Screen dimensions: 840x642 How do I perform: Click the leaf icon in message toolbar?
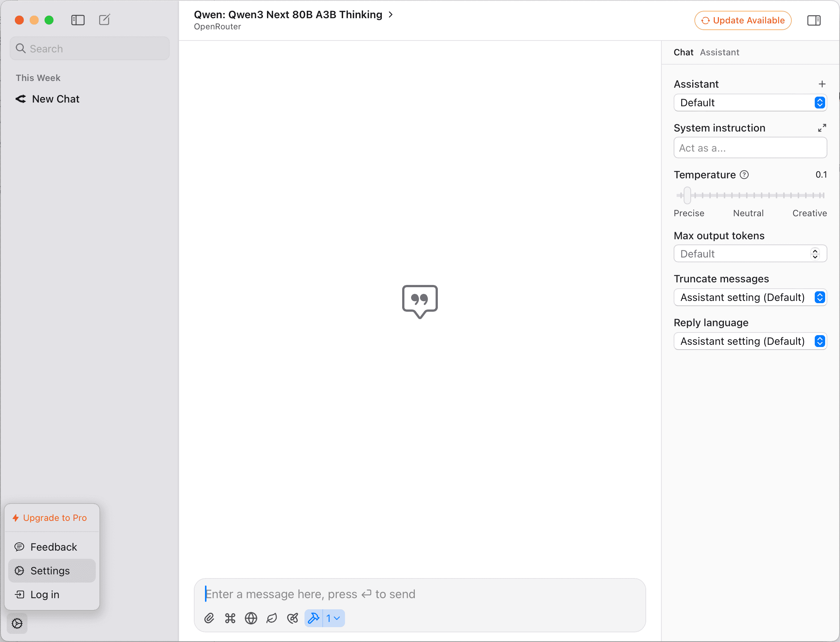271,618
